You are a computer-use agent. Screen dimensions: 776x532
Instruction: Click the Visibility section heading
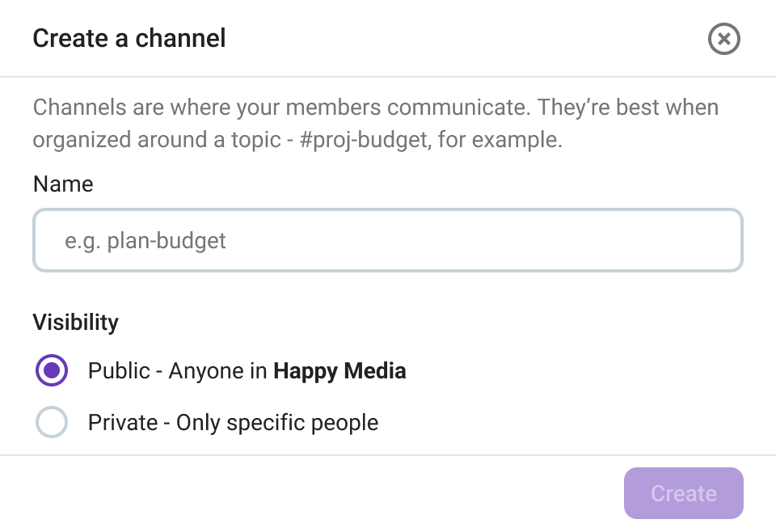(74, 322)
